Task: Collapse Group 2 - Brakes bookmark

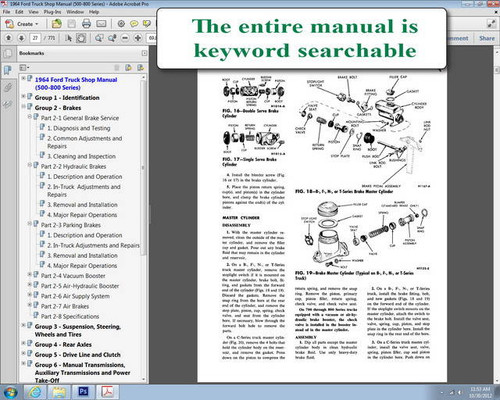Action: (23, 106)
